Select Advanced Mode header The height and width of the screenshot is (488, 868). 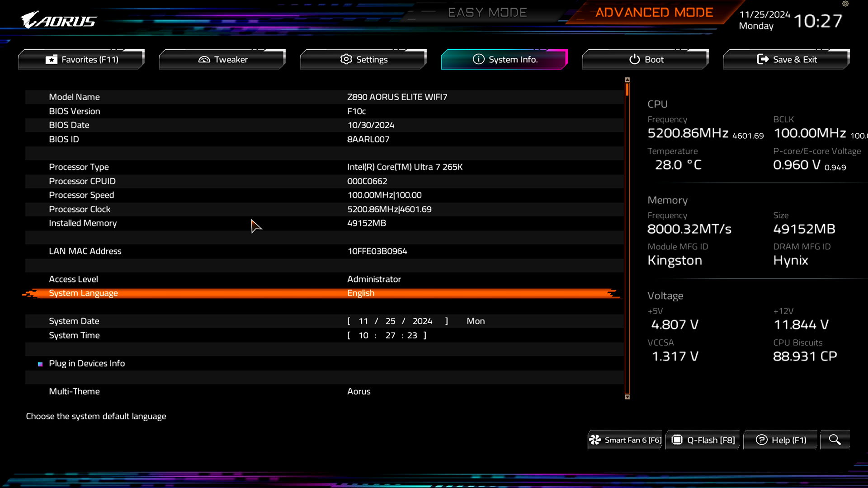click(x=654, y=13)
